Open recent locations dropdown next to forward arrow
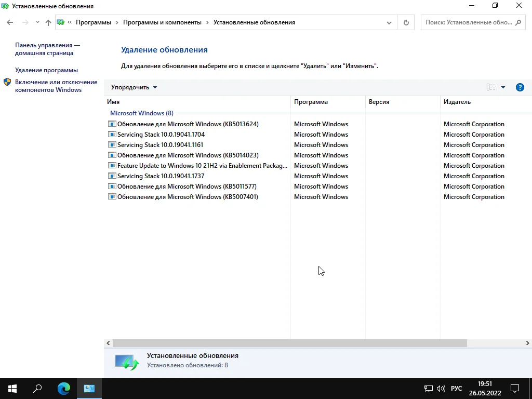Image resolution: width=532 pixels, height=399 pixels. 37,22
